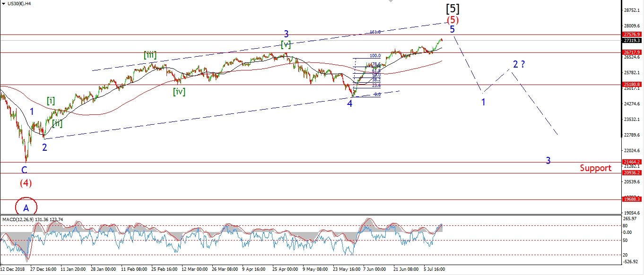Click the red (4) wave label
The height and width of the screenshot is (275, 644).
pos(26,182)
